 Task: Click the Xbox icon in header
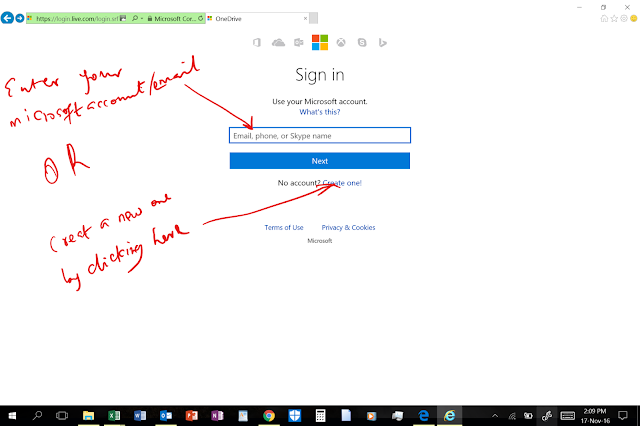click(x=341, y=42)
